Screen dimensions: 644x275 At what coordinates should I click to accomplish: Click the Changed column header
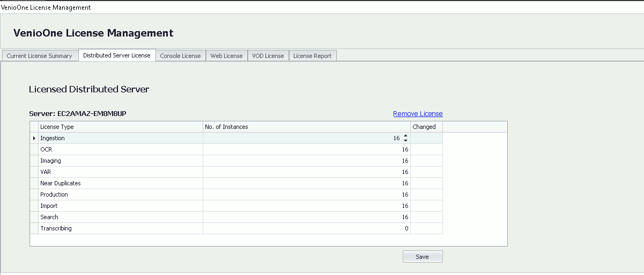(426, 127)
